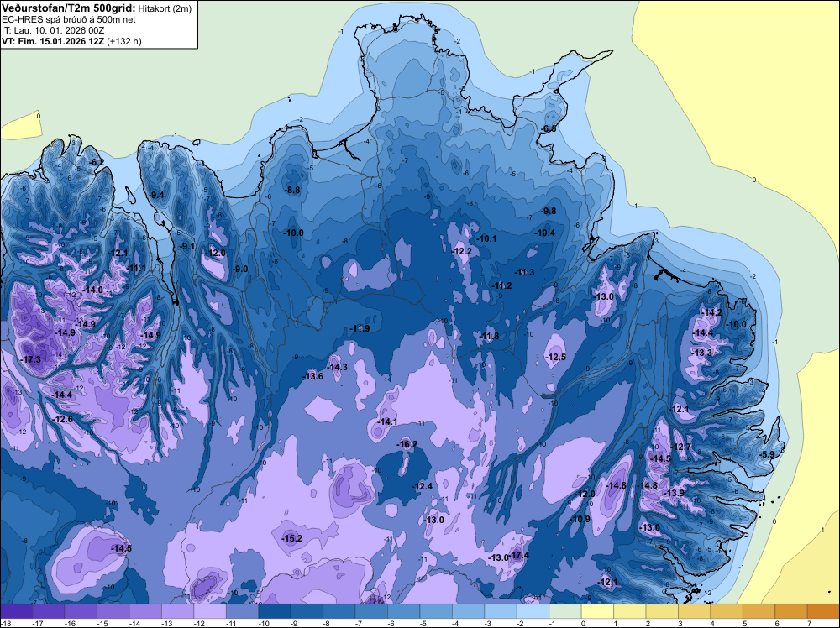Click the -12.7 temperature label
The height and width of the screenshot is (628, 840).
[x=681, y=447]
